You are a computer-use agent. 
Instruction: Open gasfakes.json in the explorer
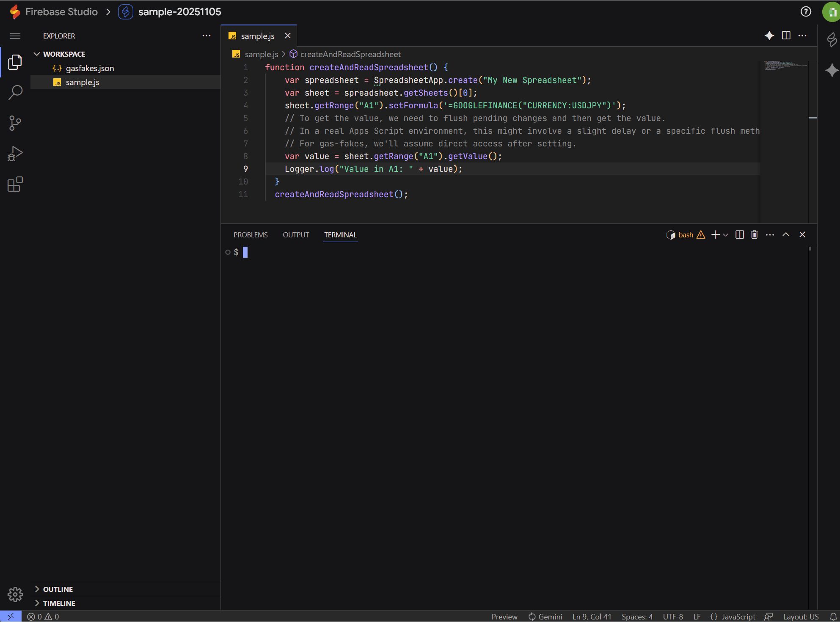point(90,68)
